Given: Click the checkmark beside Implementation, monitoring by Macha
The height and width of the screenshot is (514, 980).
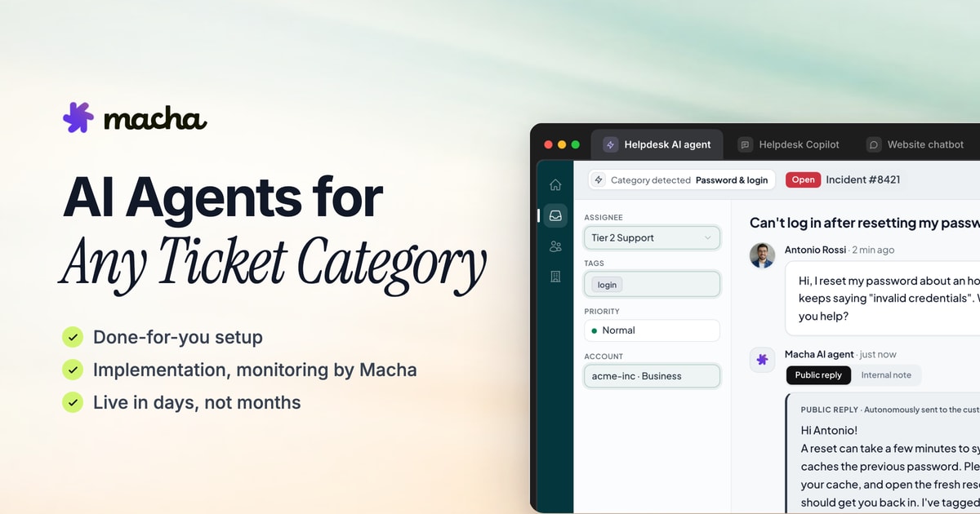Looking at the screenshot, I should click(x=73, y=370).
